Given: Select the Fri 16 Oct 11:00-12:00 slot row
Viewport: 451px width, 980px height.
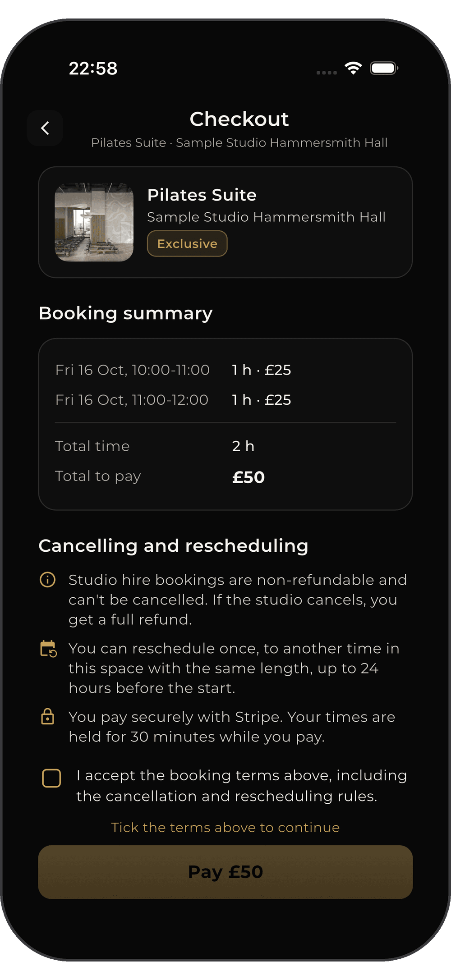Looking at the screenshot, I should click(x=225, y=400).
